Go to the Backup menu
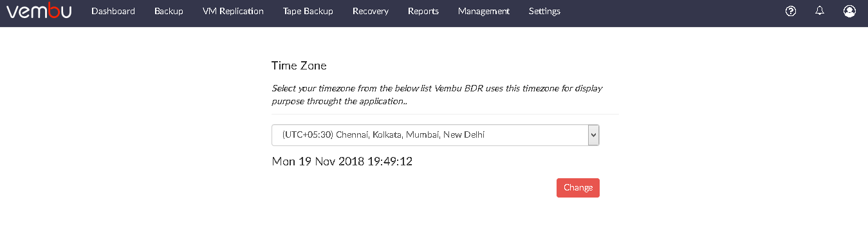This screenshot has width=868, height=240. click(169, 11)
